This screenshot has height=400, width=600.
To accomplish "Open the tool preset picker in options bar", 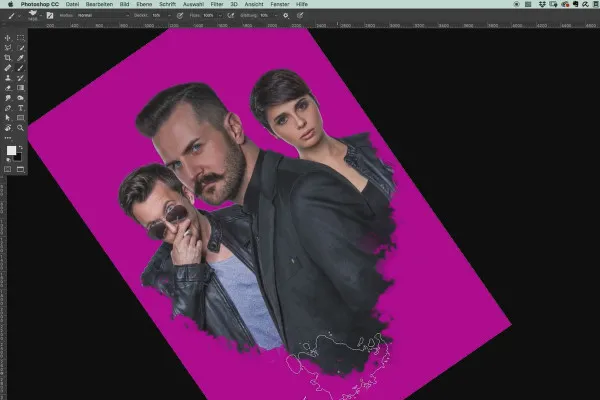I will pos(13,16).
